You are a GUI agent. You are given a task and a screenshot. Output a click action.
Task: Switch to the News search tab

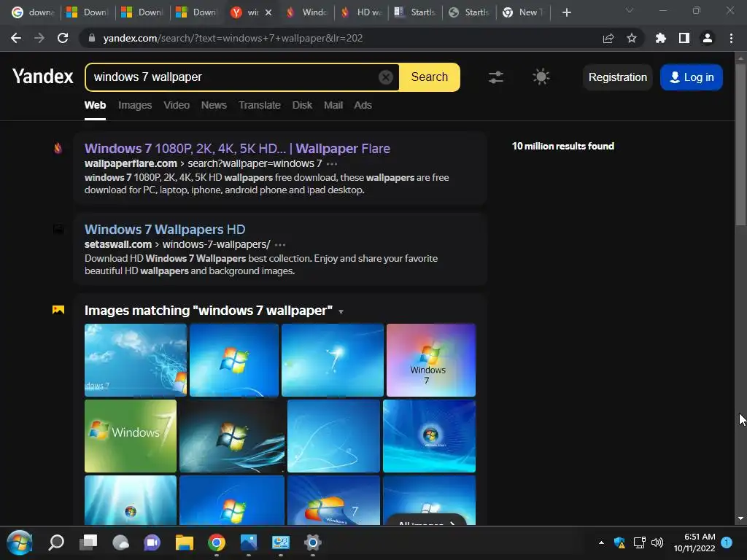214,105
